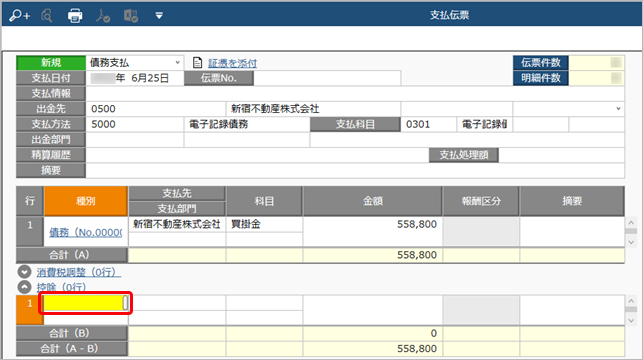
Task: Expand the 消費税調整 section chevron
Action: pyautogui.click(x=24, y=272)
